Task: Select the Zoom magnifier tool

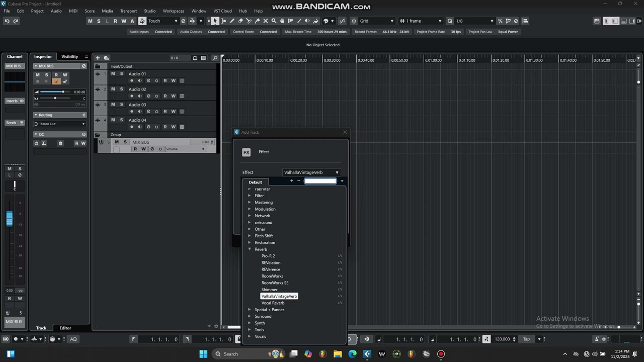Action: pos(274,21)
